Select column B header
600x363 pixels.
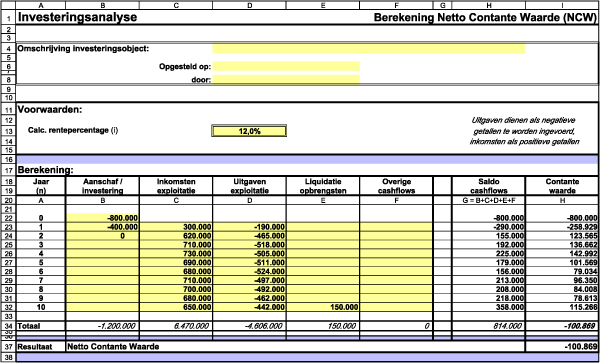(x=103, y=5)
